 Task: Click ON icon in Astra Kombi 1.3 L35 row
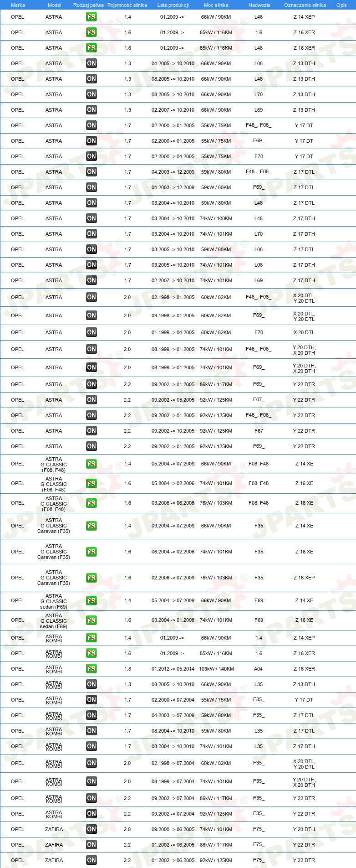tap(92, 684)
